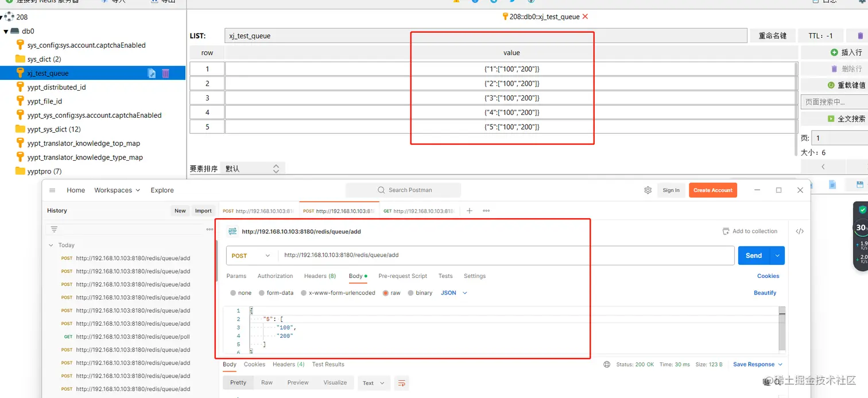Viewport: 868px width, 398px height.
Task: Click the blue Send button
Action: [754, 256]
